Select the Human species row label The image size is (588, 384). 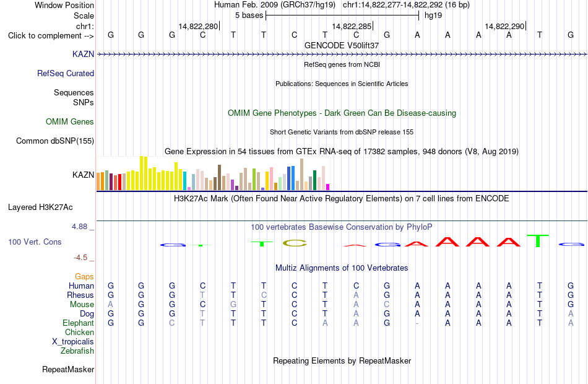point(81,286)
